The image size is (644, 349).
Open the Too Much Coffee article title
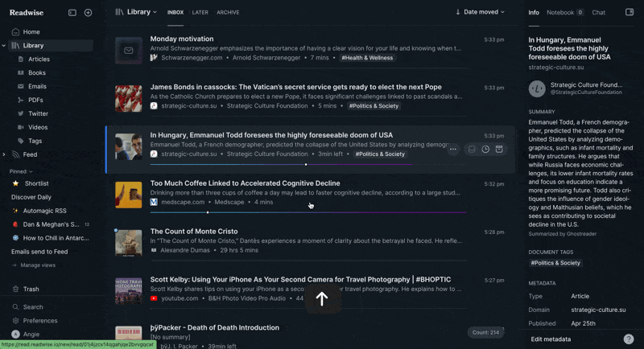[x=245, y=183]
